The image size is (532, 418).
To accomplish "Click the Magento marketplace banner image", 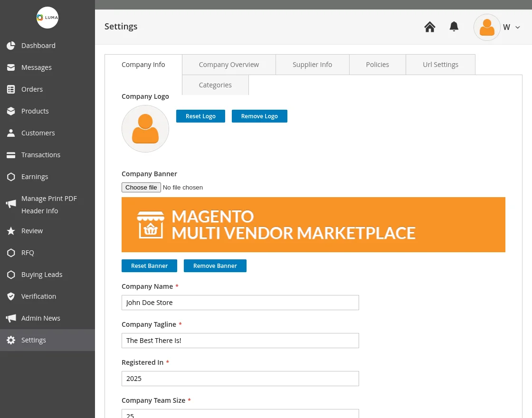I will (x=313, y=224).
